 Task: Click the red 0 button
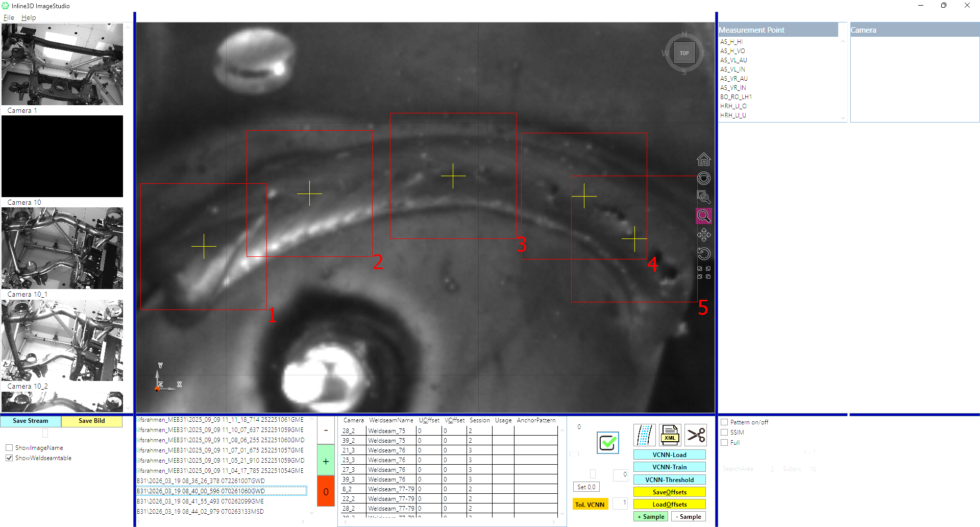click(326, 492)
